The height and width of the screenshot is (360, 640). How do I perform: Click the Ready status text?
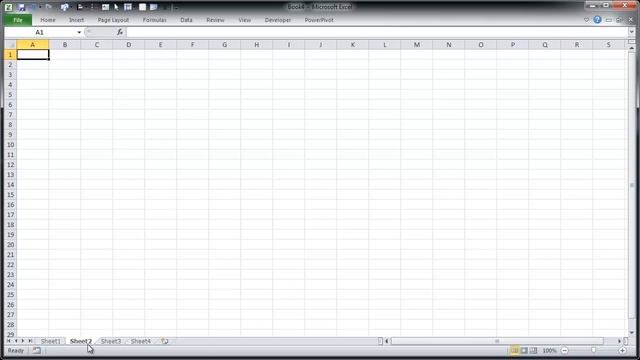pyautogui.click(x=16, y=350)
